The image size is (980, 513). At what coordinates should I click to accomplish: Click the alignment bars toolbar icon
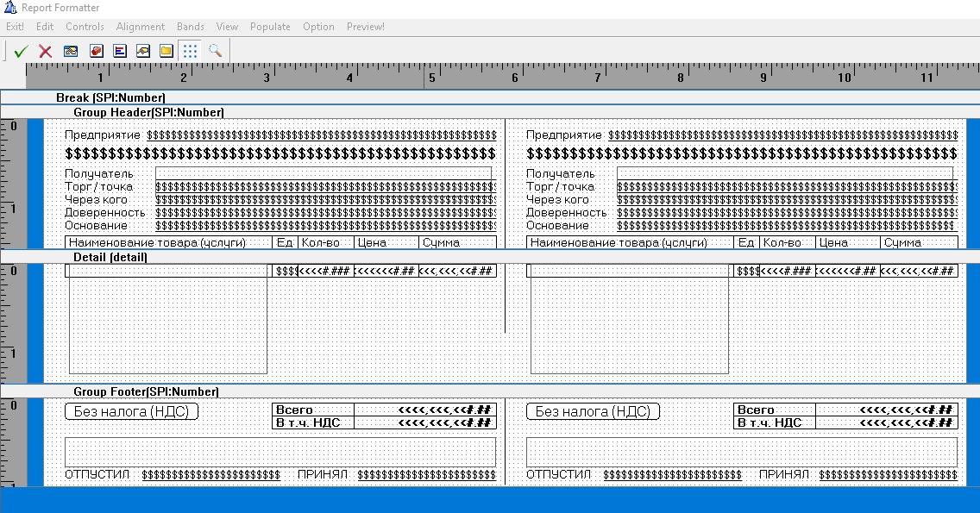pyautogui.click(x=120, y=52)
